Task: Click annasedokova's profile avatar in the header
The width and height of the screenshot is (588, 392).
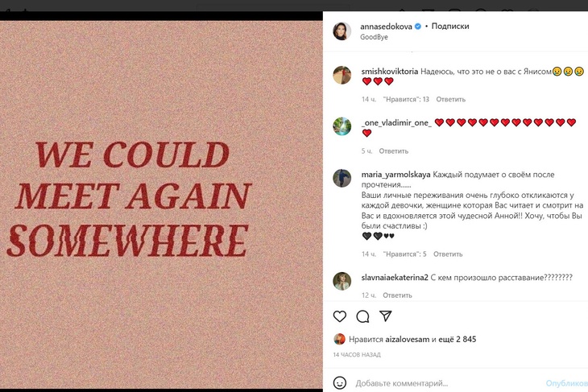Action: (342, 31)
